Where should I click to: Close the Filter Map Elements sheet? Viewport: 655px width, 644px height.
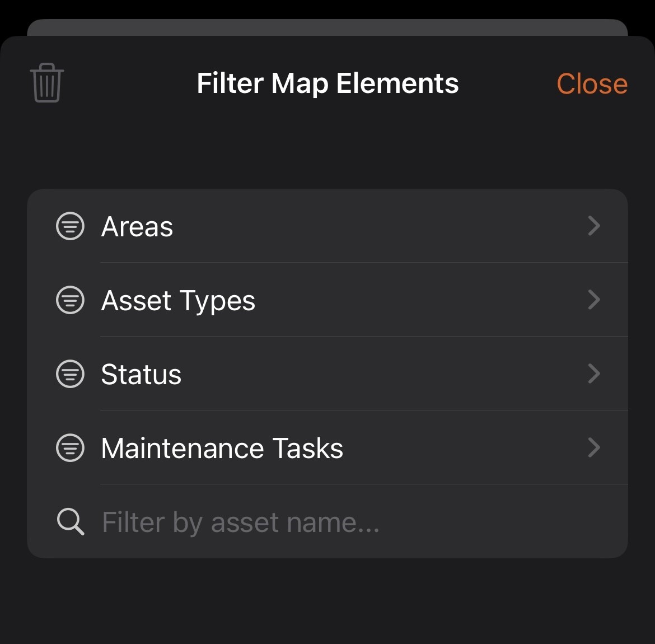coord(592,84)
